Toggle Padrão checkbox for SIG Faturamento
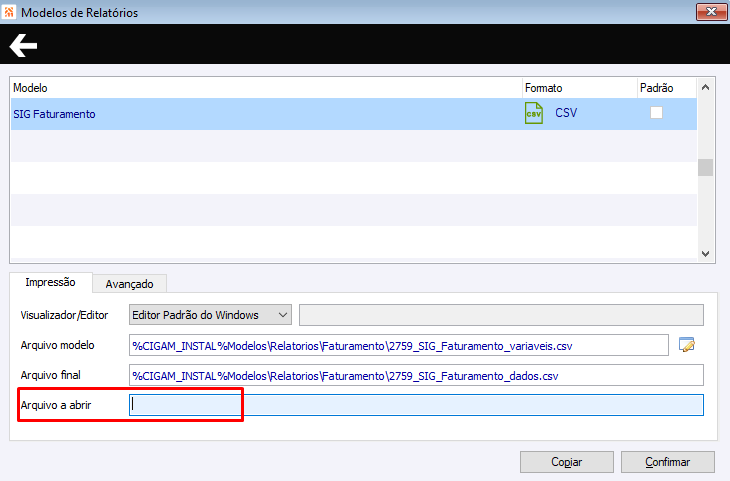 tap(656, 113)
